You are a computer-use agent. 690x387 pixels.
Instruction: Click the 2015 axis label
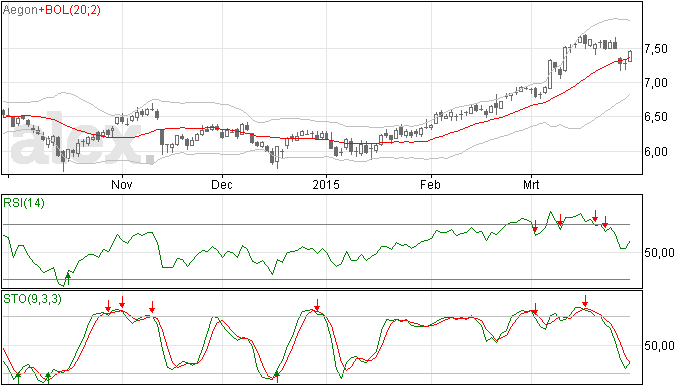[x=326, y=184]
